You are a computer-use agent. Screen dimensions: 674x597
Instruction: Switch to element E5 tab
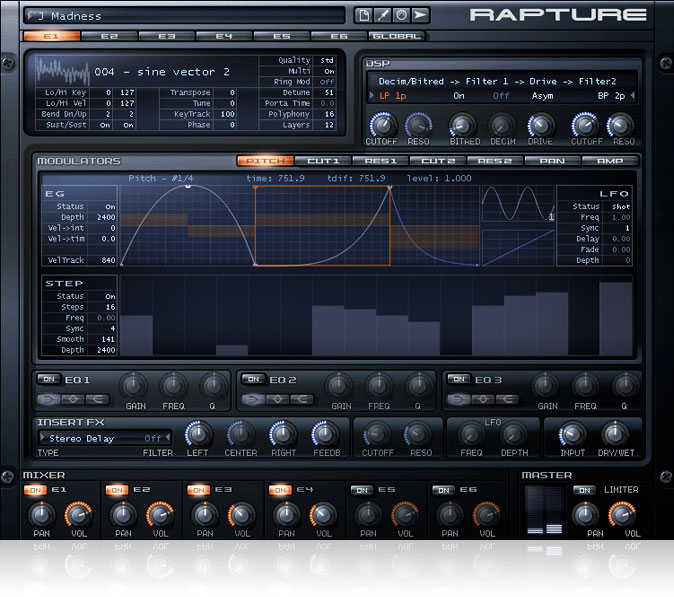(282, 36)
